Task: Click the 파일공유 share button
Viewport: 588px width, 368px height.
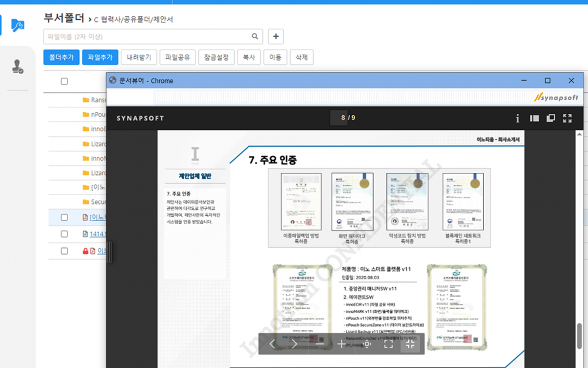Action: click(x=177, y=57)
